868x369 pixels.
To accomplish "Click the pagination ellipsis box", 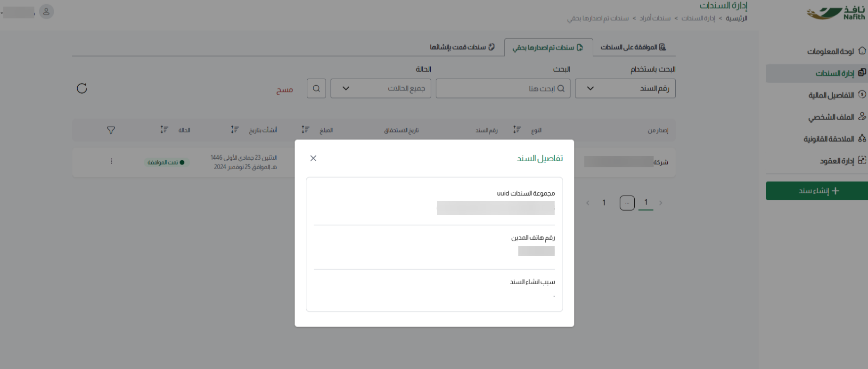I will pyautogui.click(x=627, y=203).
